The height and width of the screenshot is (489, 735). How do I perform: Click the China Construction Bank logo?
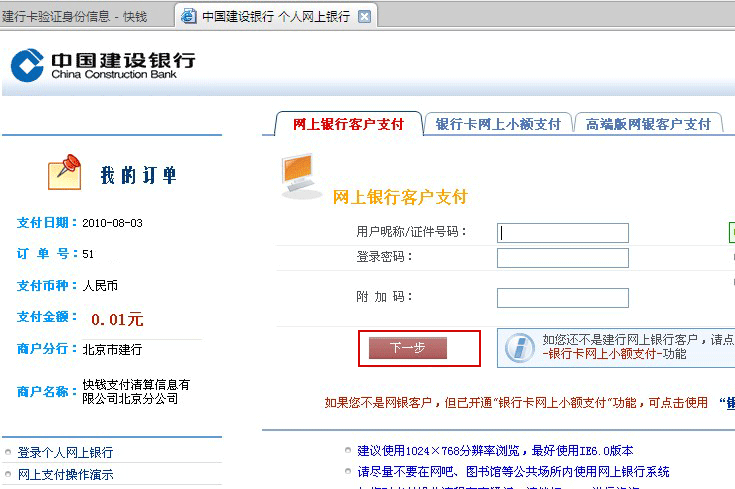(x=103, y=65)
